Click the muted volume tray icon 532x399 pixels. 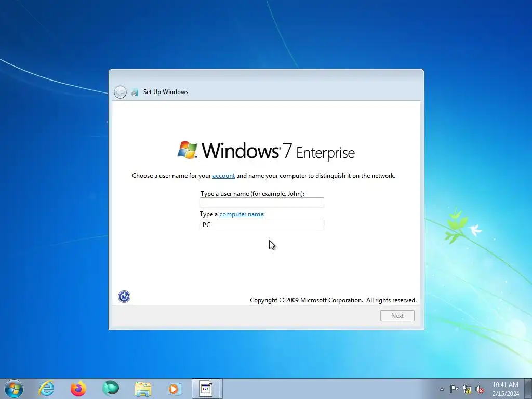[x=480, y=389]
